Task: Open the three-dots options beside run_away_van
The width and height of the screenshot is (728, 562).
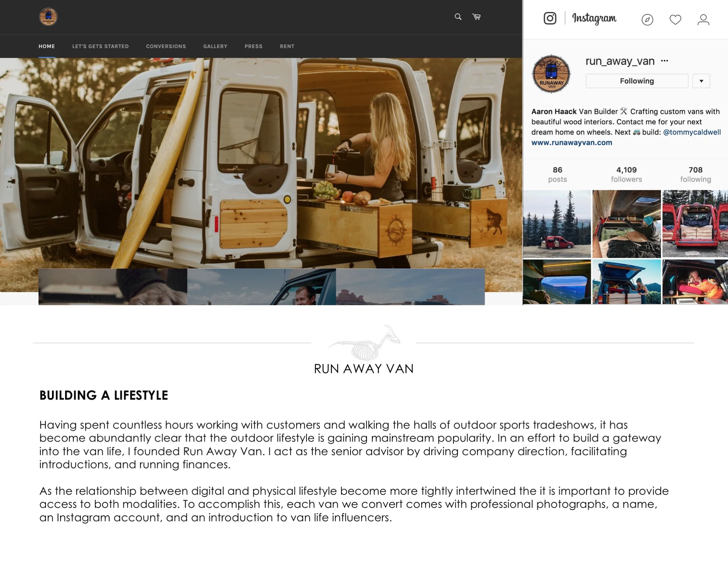Action: click(x=664, y=61)
